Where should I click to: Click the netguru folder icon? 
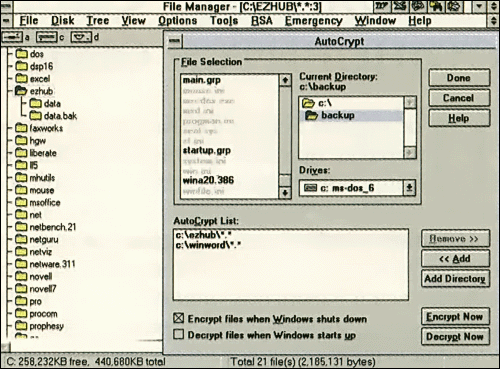[x=22, y=239]
